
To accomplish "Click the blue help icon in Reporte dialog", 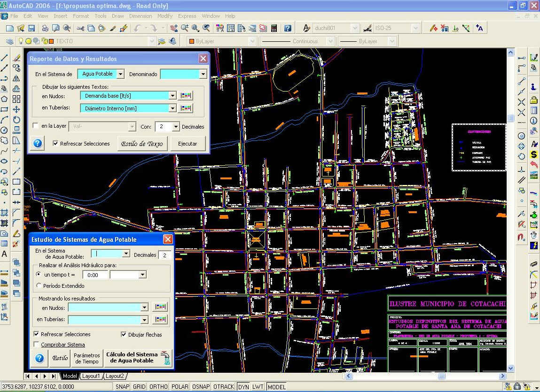I will point(37,144).
